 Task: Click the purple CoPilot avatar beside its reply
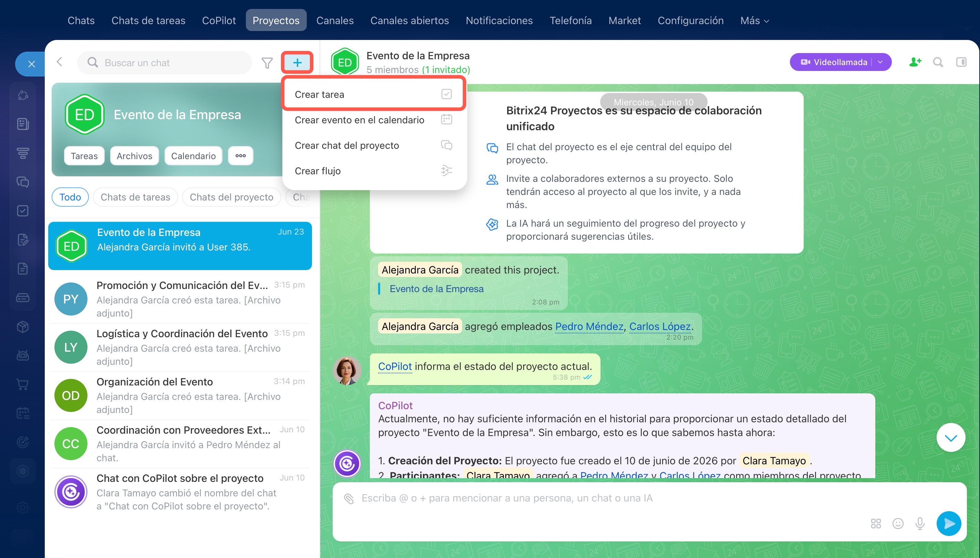tap(347, 463)
